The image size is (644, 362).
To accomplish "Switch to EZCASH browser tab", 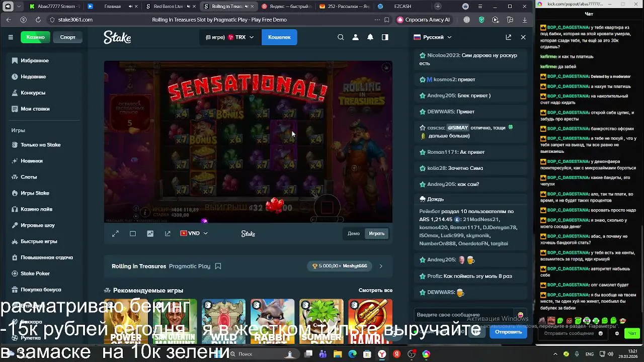I will [x=403, y=7].
